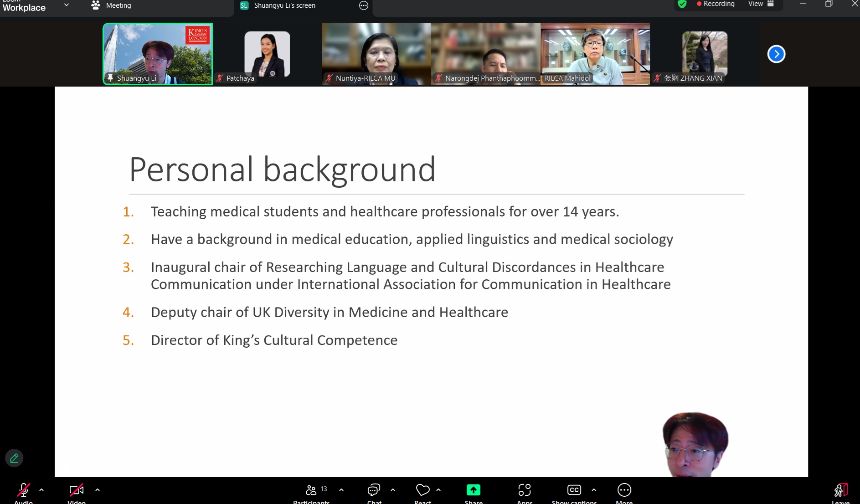Viewport: 860px width, 504px height.
Task: Open the Participants panel
Action: click(x=312, y=491)
